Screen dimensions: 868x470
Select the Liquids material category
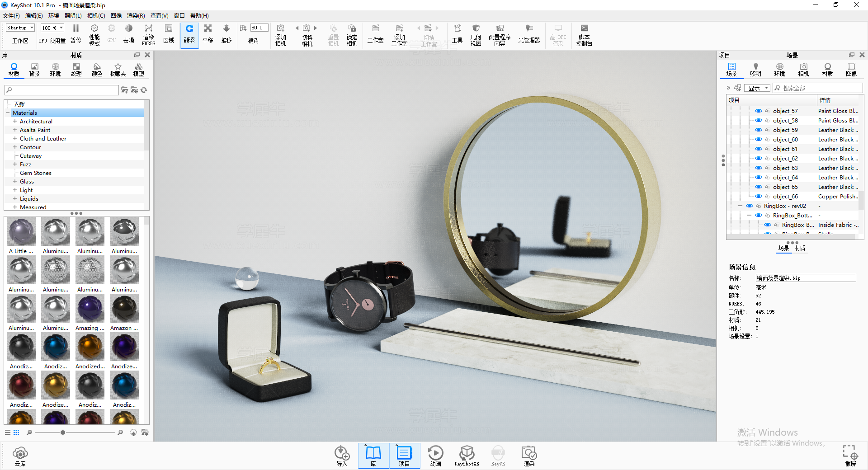pyautogui.click(x=29, y=198)
